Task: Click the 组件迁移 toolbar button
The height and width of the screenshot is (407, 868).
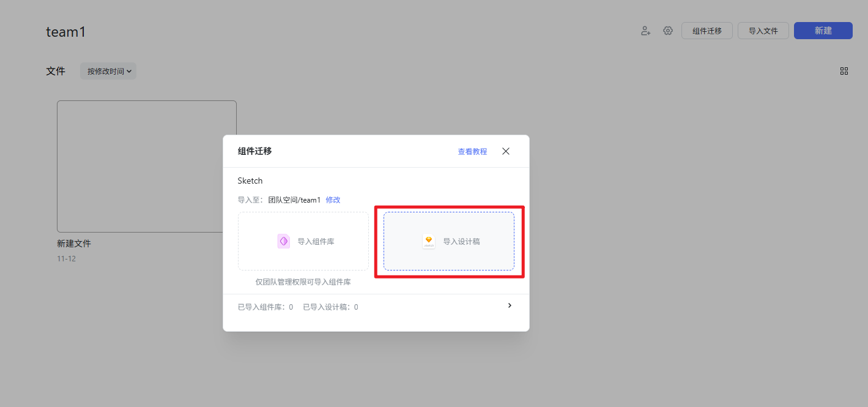Action: 707,30
